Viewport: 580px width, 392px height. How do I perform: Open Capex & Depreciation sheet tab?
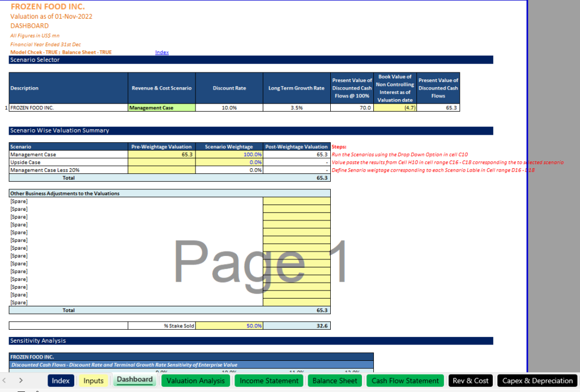[x=538, y=381]
